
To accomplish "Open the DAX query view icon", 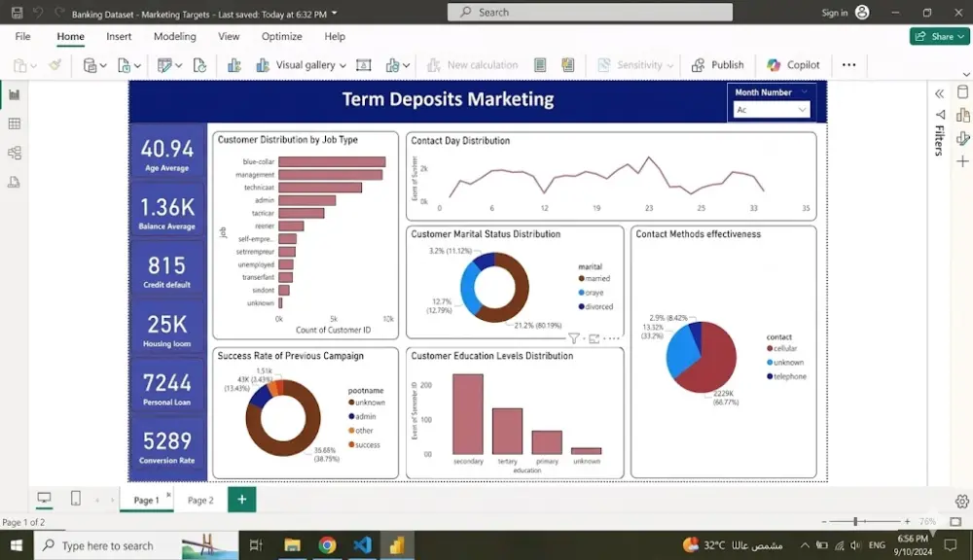I will click(x=15, y=180).
